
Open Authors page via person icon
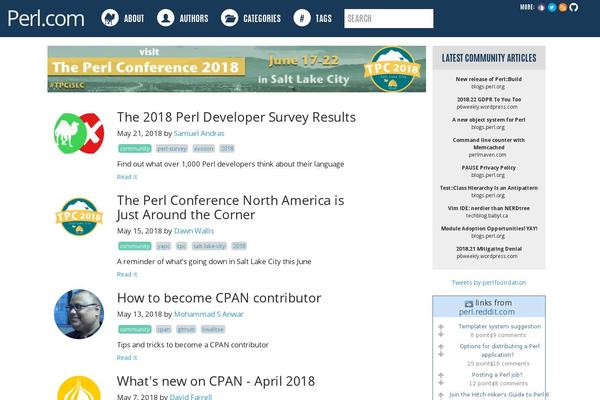pos(166,18)
